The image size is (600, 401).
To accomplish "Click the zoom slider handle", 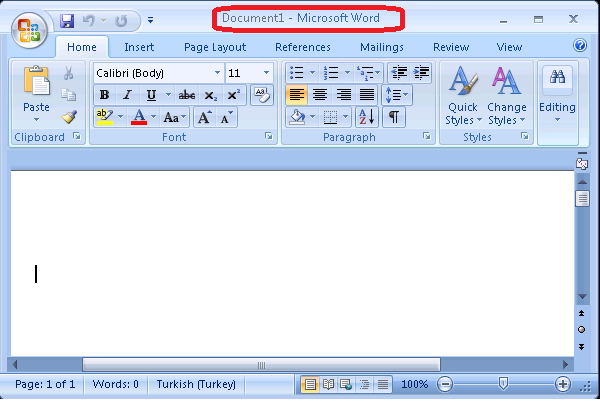I will (x=503, y=384).
